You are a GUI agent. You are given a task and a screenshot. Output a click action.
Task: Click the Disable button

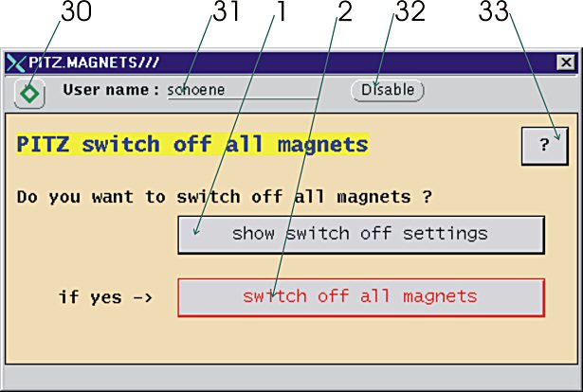388,90
